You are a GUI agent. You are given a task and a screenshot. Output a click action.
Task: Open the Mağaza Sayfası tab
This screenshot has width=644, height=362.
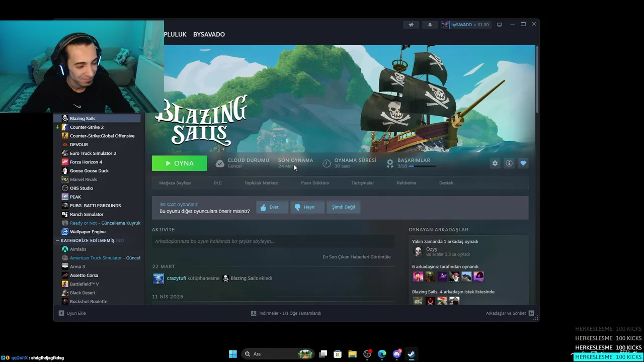point(175,183)
